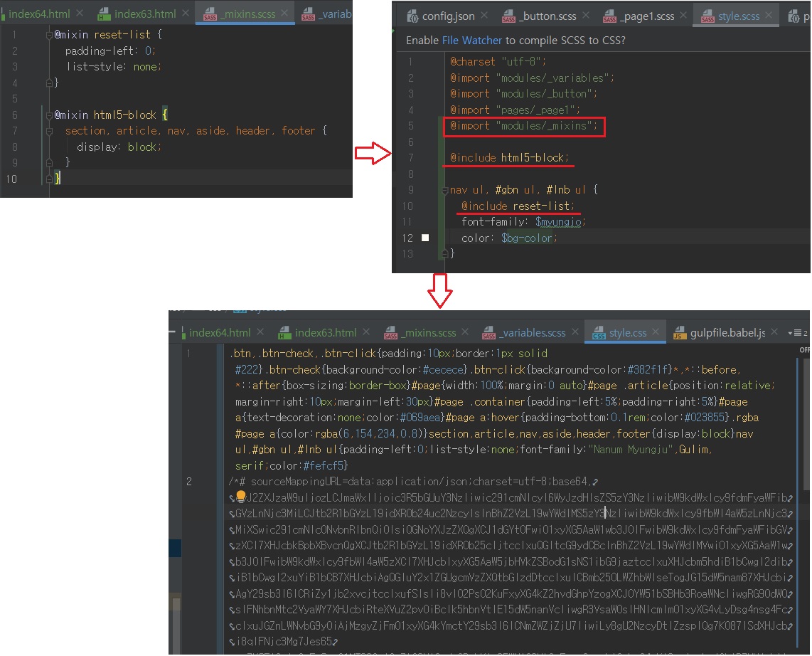Click the File Watcher link
The image size is (812, 656).
point(471,41)
